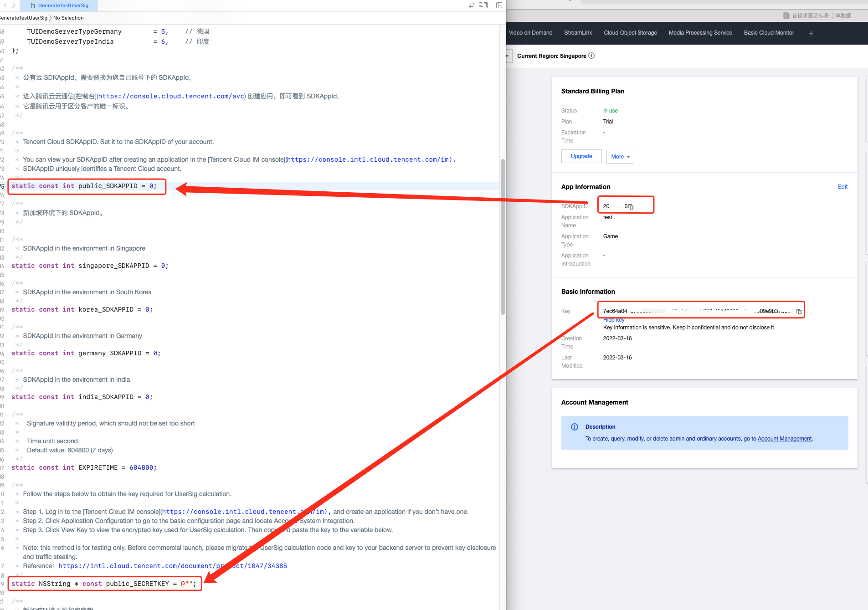This screenshot has width=868, height=610.
Task: Expand the More dropdown in billing plan
Action: 620,157
